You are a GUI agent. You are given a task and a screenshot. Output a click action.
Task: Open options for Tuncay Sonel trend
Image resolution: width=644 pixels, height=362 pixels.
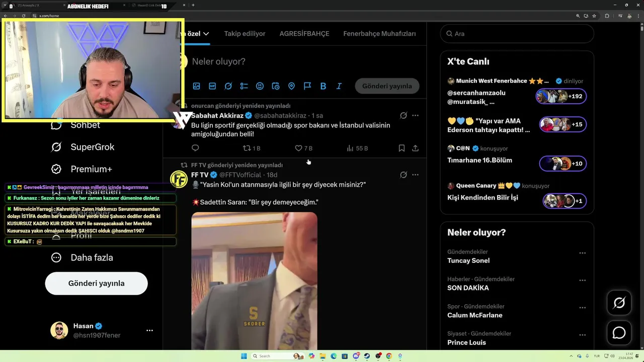pyautogui.click(x=582, y=253)
